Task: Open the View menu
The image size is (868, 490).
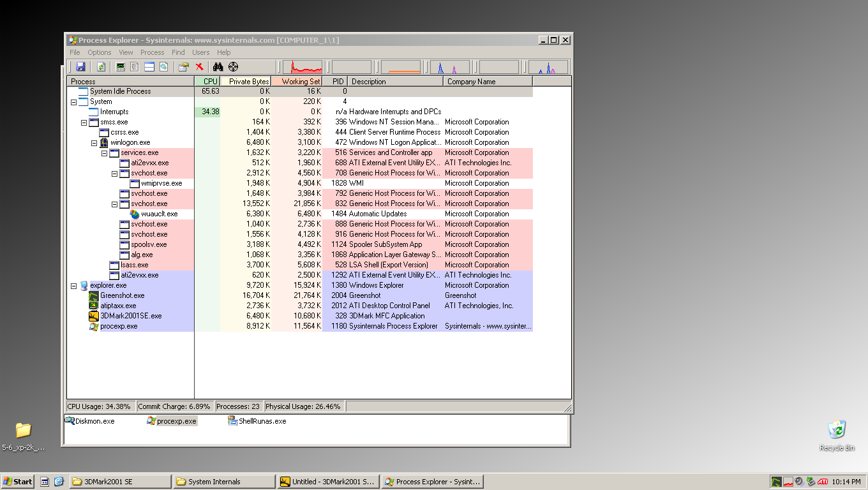Action: pyautogui.click(x=126, y=52)
